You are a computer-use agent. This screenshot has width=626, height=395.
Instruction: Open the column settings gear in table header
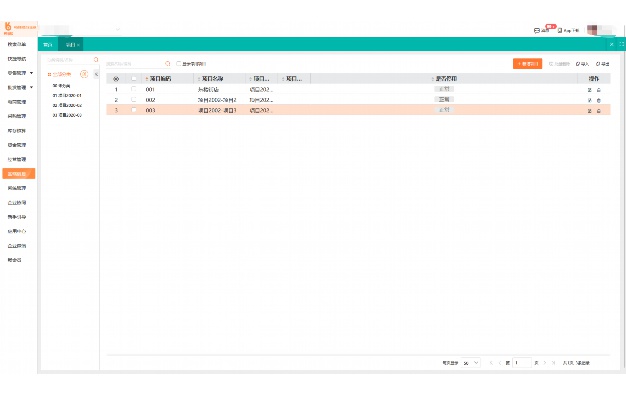(116, 79)
